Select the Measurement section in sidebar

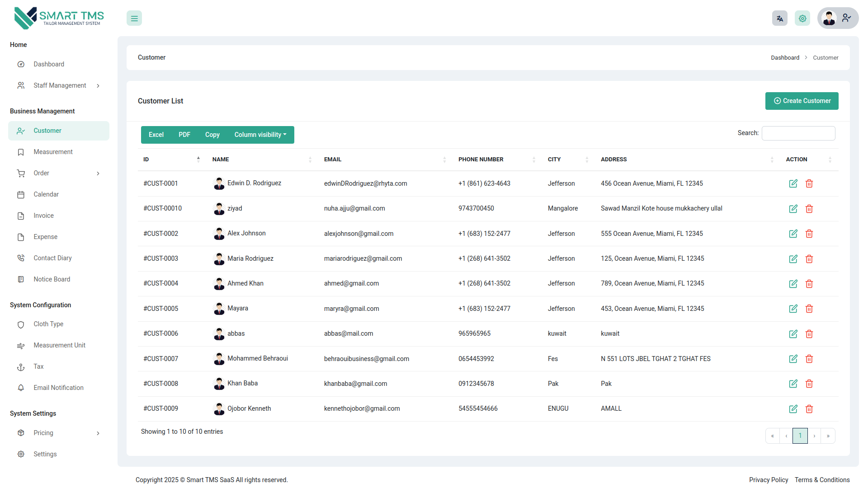pos(53,152)
